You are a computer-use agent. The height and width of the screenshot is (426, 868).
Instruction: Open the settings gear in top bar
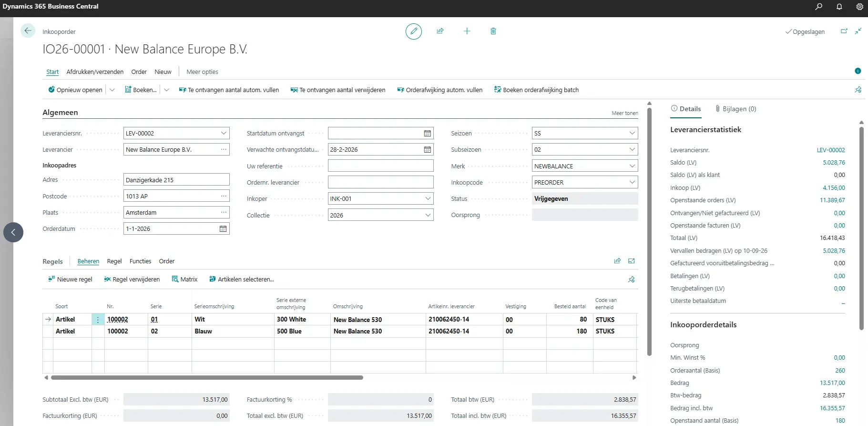click(860, 7)
